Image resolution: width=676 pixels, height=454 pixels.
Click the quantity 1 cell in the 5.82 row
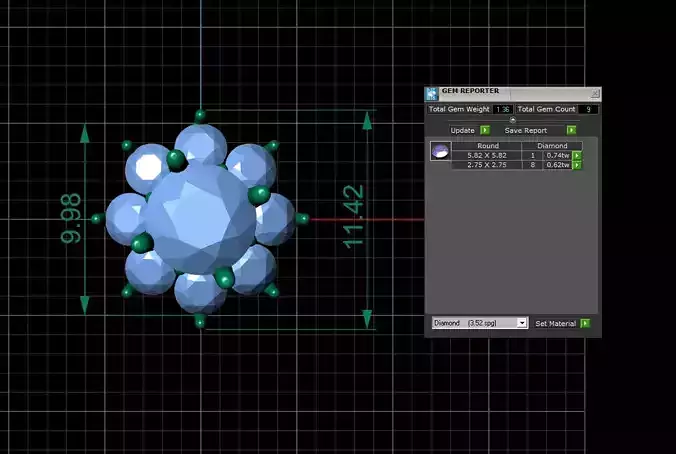point(532,156)
